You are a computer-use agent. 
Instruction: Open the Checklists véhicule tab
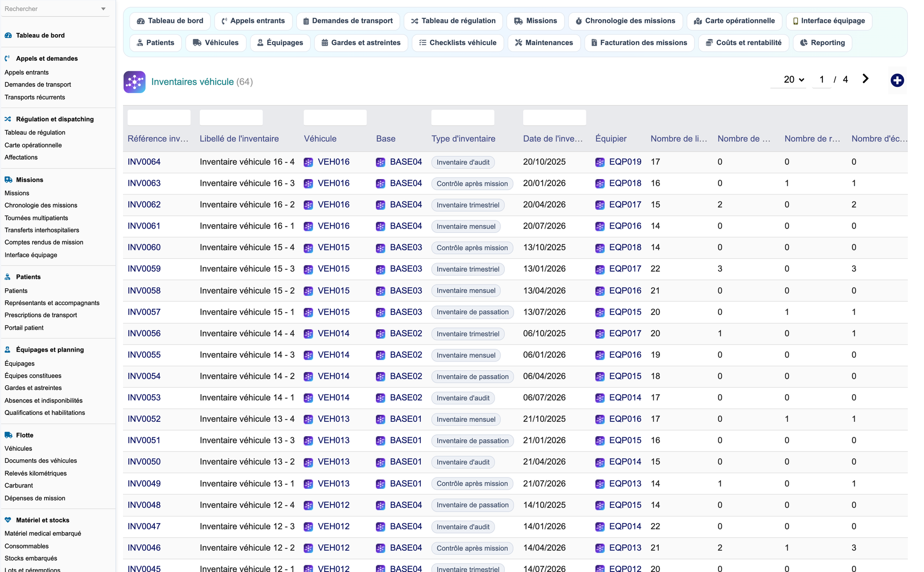[458, 43]
